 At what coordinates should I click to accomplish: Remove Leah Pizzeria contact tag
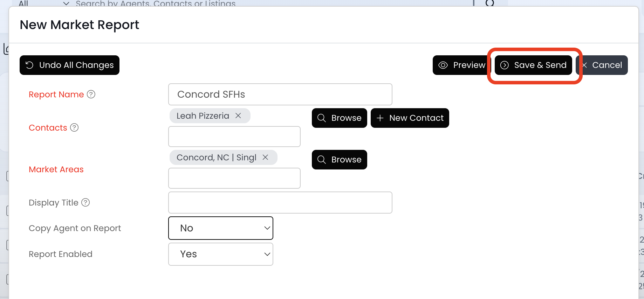point(238,116)
